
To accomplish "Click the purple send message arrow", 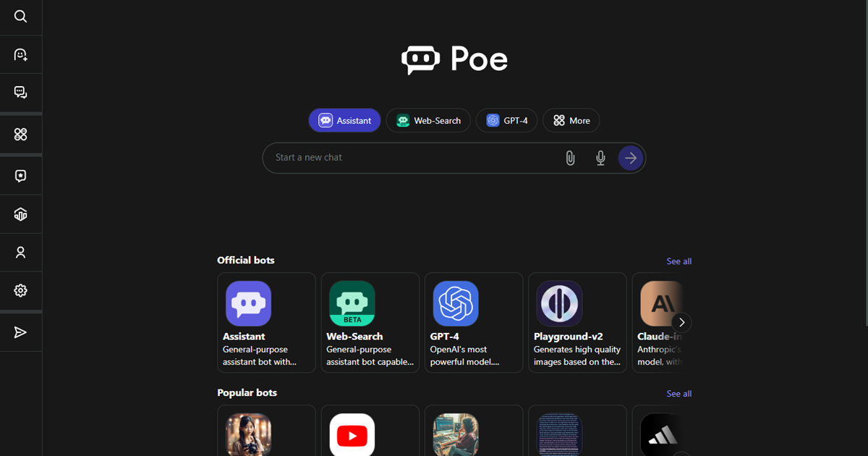I will tap(630, 157).
